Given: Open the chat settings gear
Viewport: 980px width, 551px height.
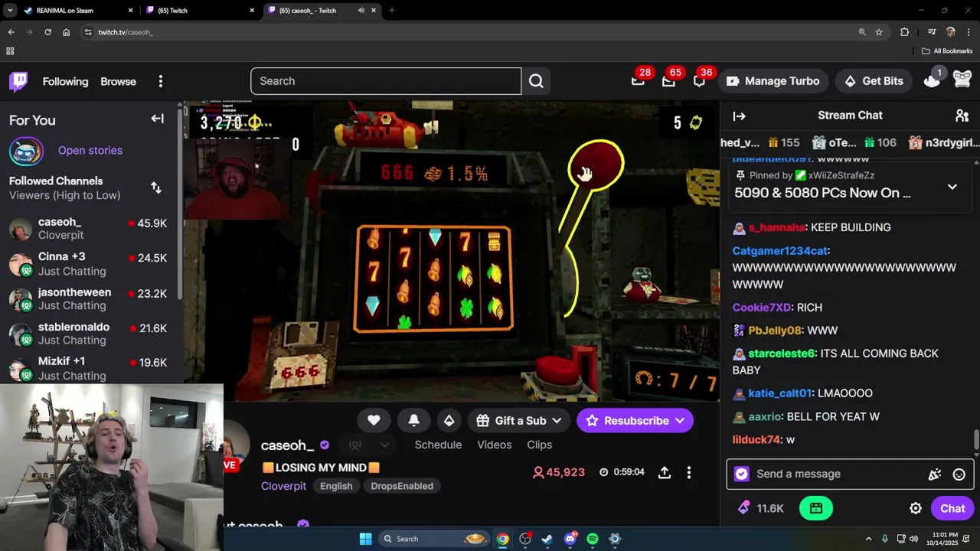Looking at the screenshot, I should pyautogui.click(x=915, y=509).
